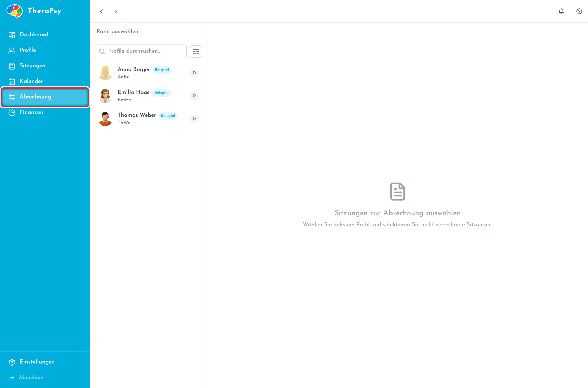The width and height of the screenshot is (588, 388).
Task: Choose the Thomas Weber profile name
Action: [137, 115]
